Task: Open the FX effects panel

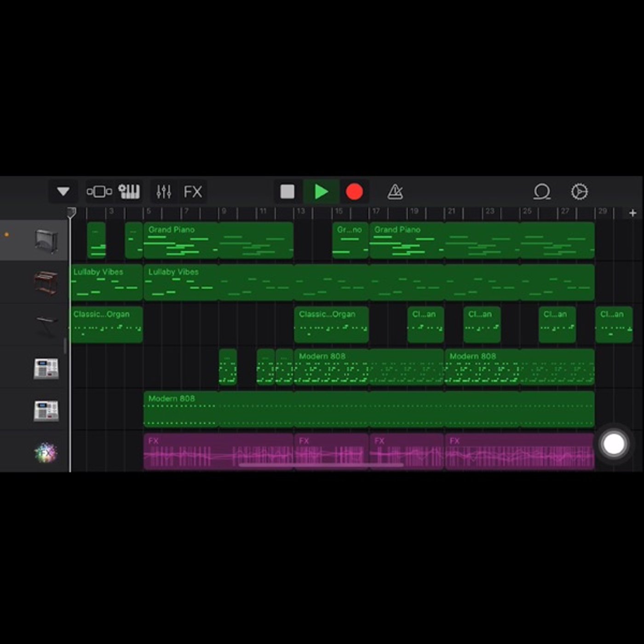Action: pyautogui.click(x=193, y=191)
